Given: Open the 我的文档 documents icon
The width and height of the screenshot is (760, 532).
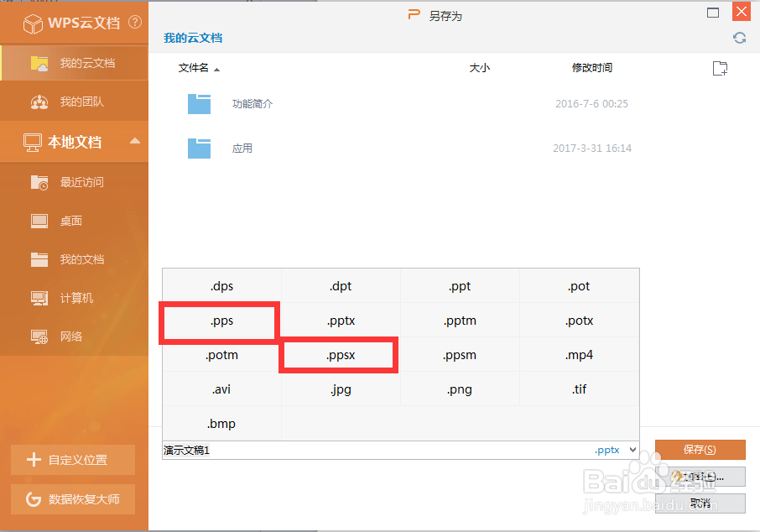Looking at the screenshot, I should [x=39, y=259].
